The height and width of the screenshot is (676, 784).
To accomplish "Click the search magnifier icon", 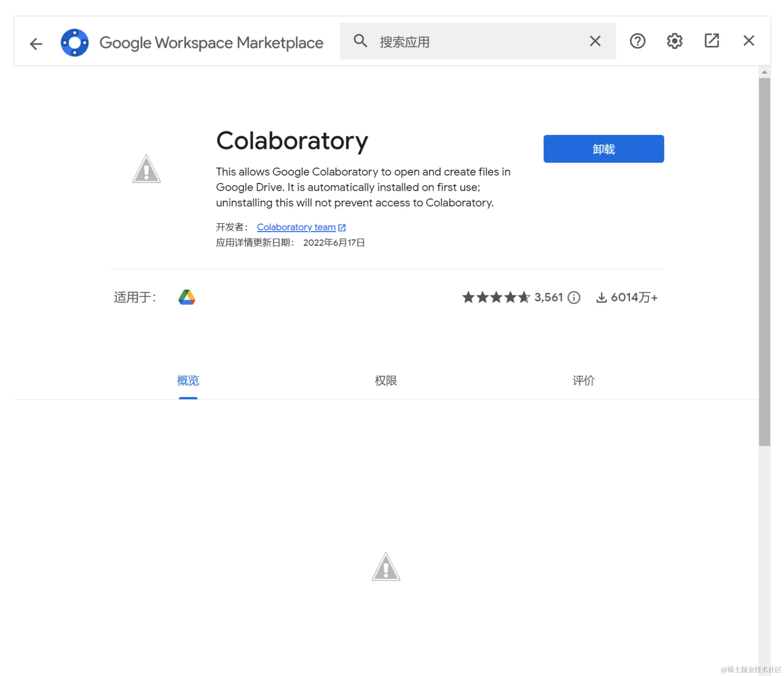I will click(360, 41).
